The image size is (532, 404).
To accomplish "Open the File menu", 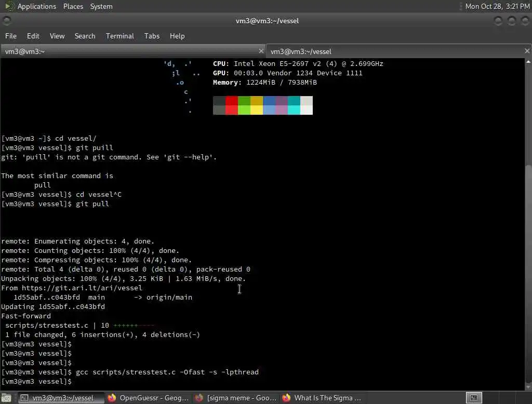I will coord(10,36).
